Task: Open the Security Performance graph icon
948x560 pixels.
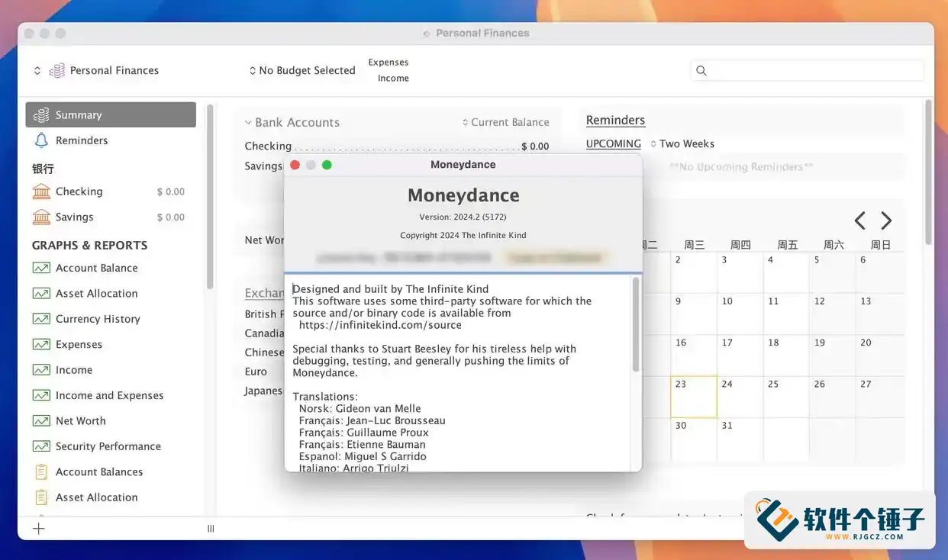Action: (x=41, y=446)
